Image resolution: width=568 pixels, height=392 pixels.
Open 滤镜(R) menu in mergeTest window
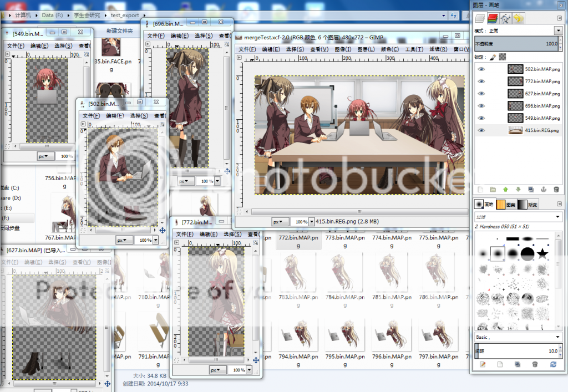[x=438, y=49]
